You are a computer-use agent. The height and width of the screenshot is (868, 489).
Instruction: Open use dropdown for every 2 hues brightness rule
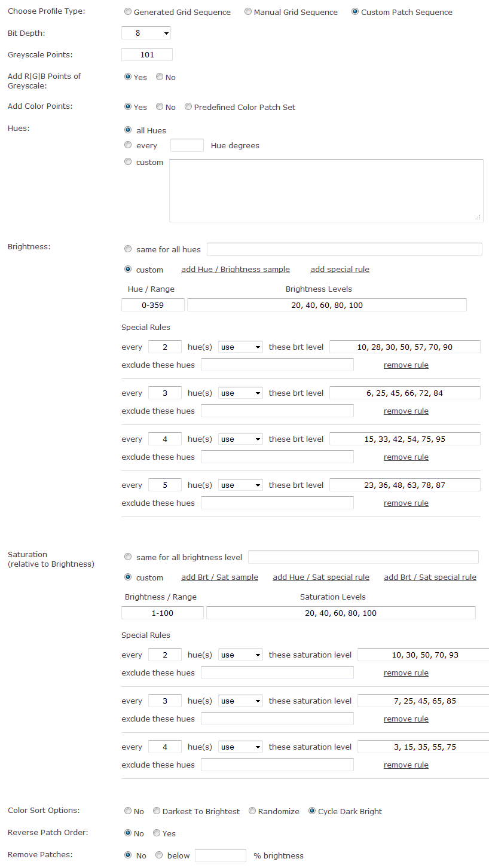coord(240,347)
